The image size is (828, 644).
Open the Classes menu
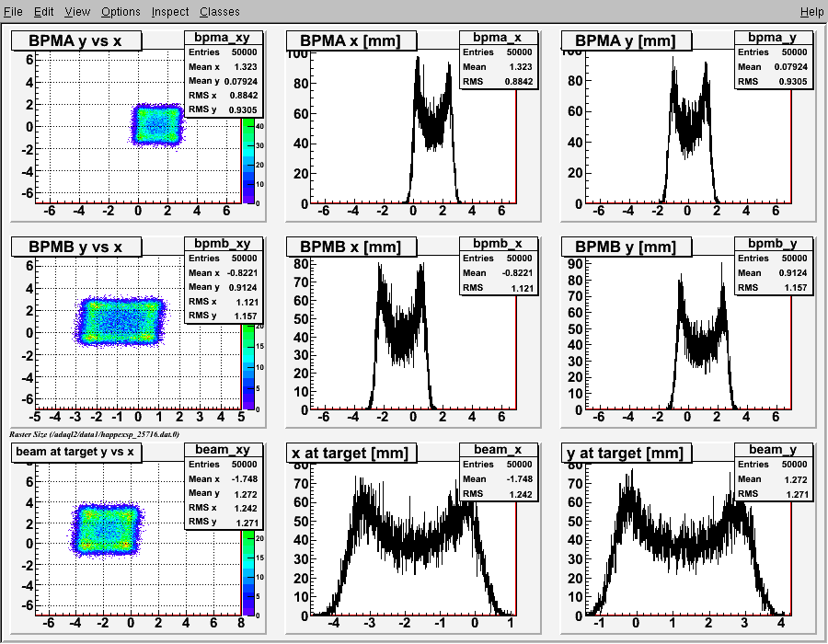click(x=219, y=11)
